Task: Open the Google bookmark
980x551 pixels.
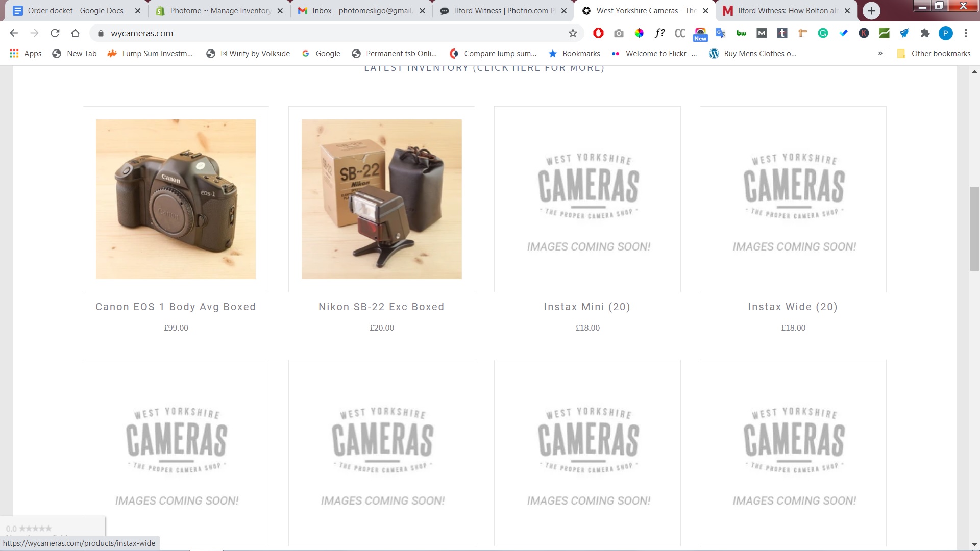Action: point(321,54)
